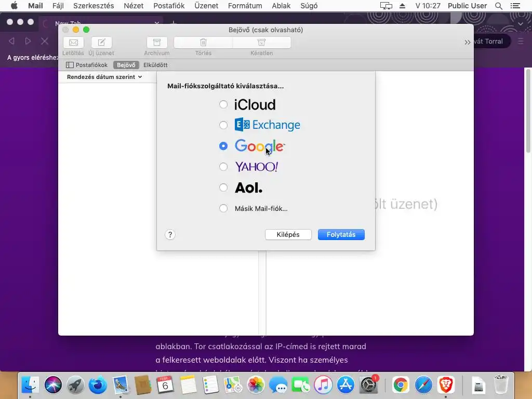This screenshot has height=399, width=532.
Task: Switch to the Bejövő mailbox tab
Action: [x=126, y=65]
